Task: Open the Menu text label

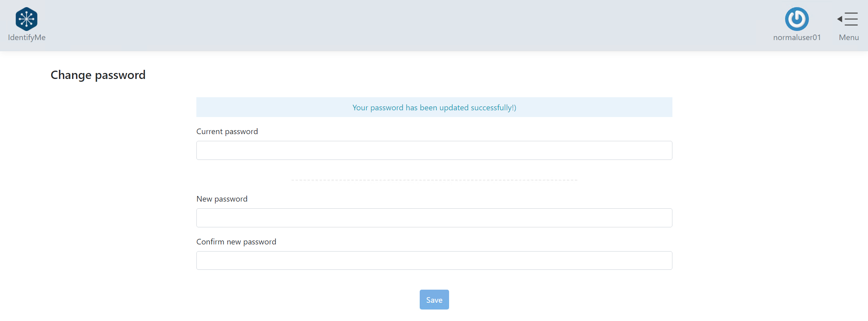Action: tap(849, 37)
